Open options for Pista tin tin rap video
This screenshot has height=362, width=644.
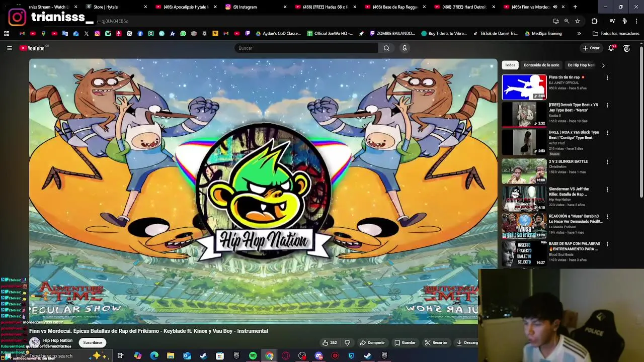pos(607,78)
